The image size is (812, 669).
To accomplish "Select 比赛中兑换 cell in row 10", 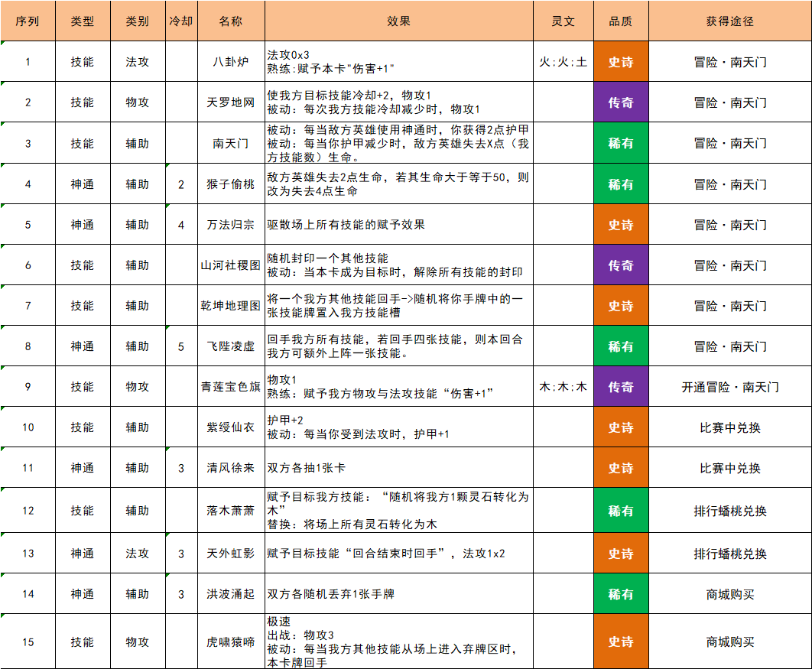I will click(x=730, y=427).
